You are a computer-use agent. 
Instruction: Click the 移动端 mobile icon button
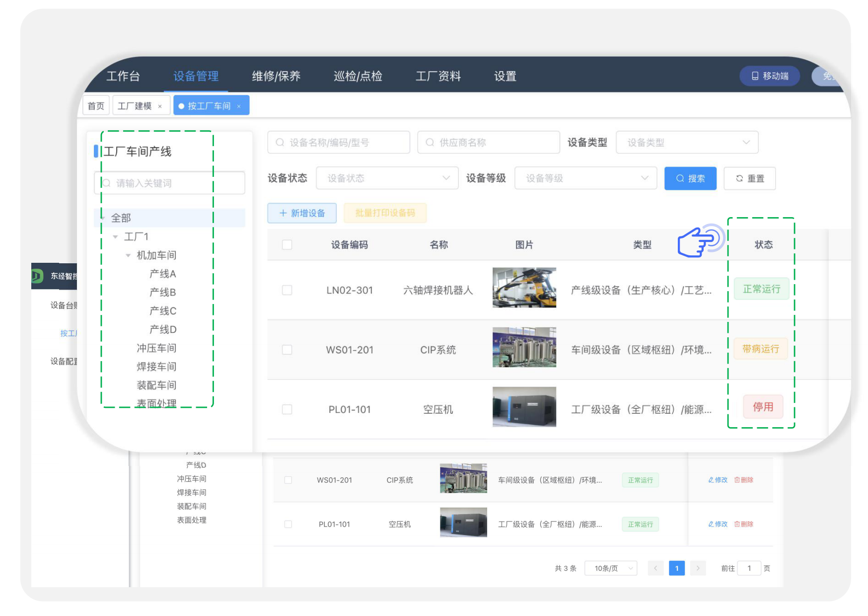point(769,76)
